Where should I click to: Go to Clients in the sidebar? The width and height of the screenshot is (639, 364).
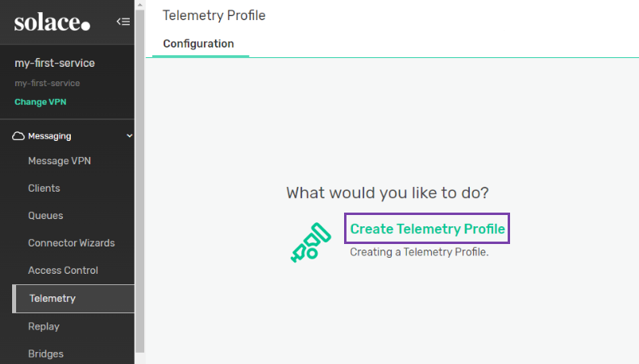pyautogui.click(x=44, y=188)
